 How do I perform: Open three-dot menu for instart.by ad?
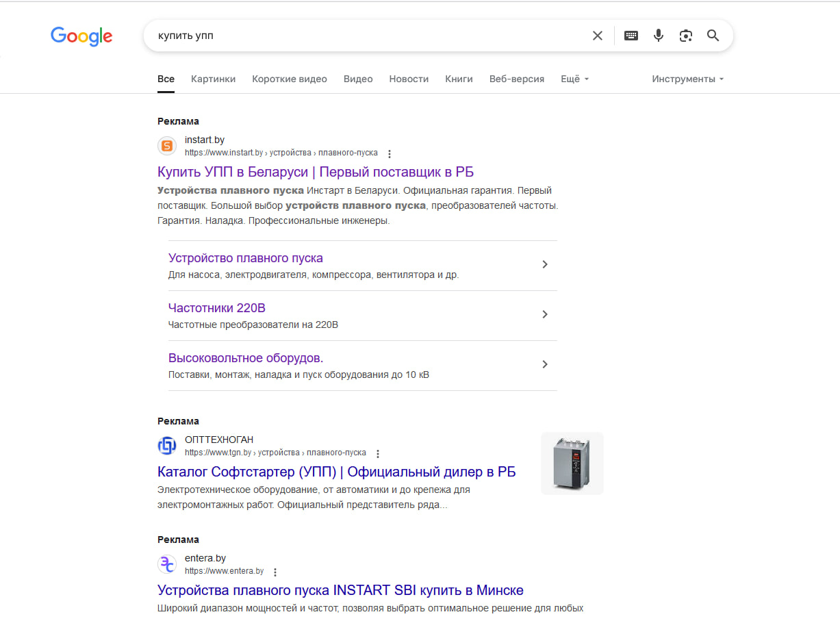390,153
